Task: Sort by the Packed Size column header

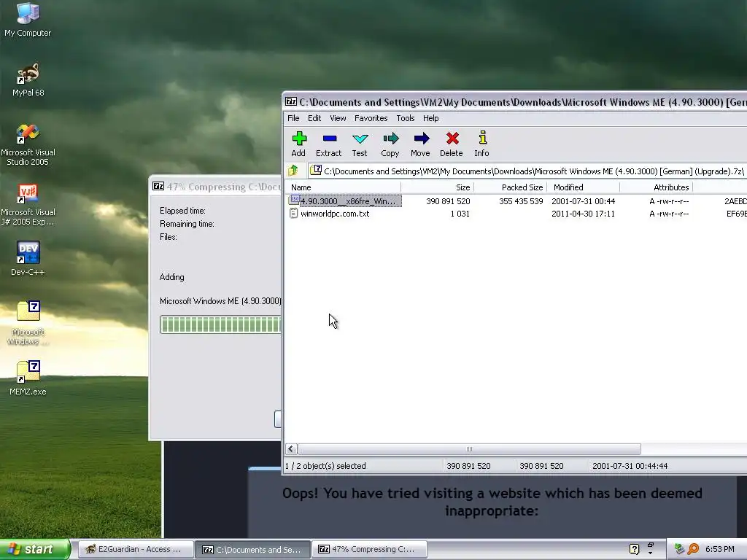Action: (x=510, y=187)
